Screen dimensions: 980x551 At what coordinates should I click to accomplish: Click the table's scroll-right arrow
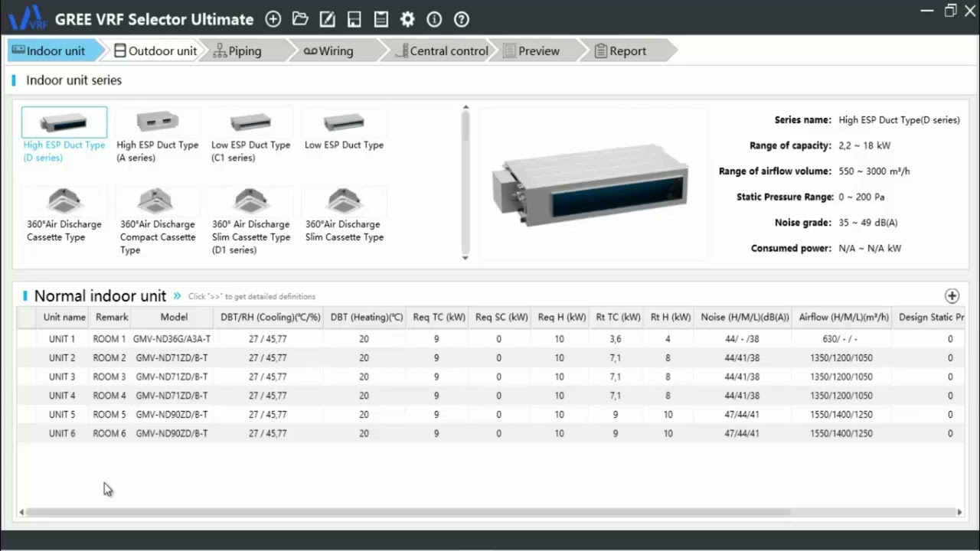coord(959,512)
